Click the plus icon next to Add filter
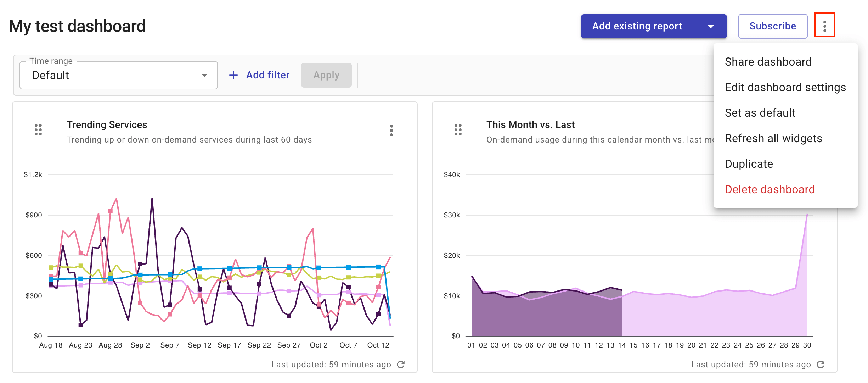Screen dimensions: 868x383 click(x=234, y=75)
